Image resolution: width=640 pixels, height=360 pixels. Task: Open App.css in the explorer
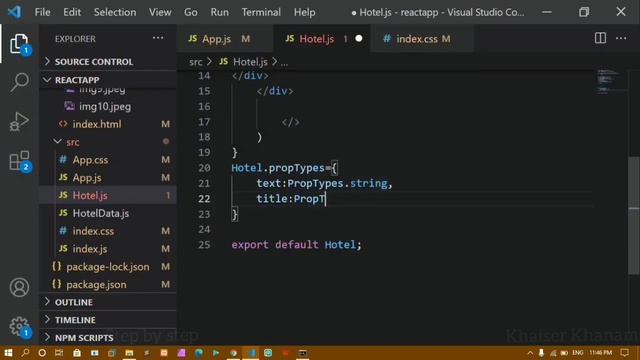(108, 160)
